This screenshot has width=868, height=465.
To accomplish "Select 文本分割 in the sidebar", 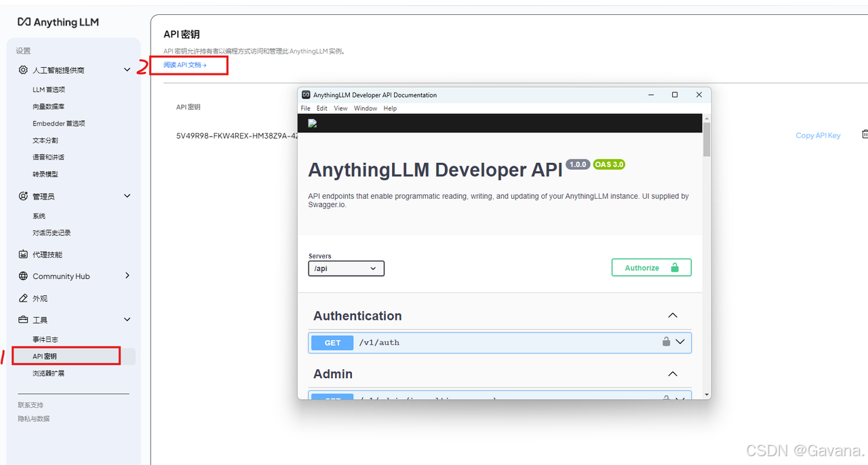I will pyautogui.click(x=45, y=141).
